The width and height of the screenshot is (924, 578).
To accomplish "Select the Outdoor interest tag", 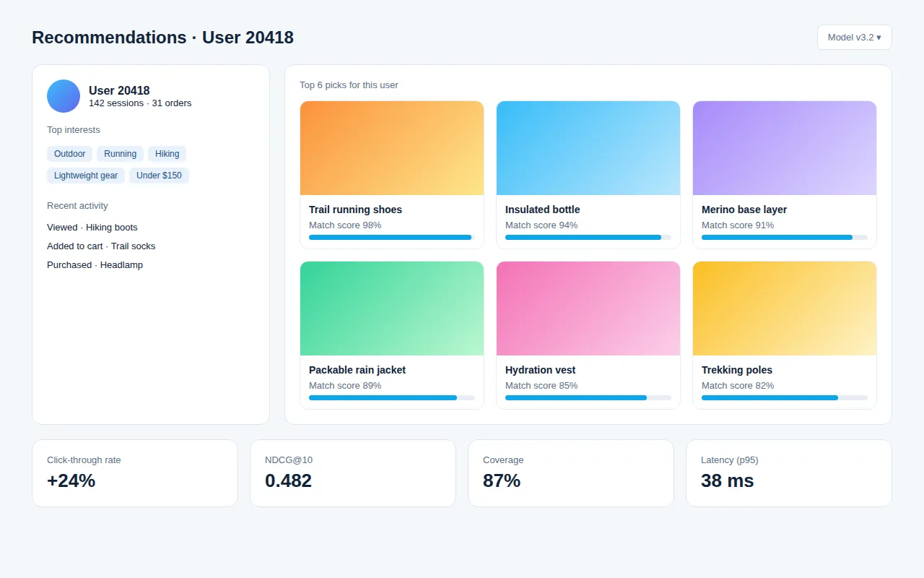I will tap(70, 154).
